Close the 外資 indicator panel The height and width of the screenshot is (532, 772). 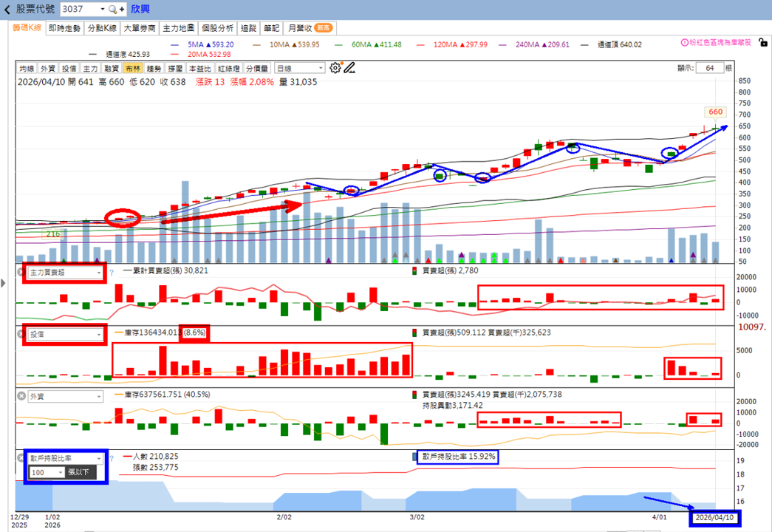tap(21, 396)
